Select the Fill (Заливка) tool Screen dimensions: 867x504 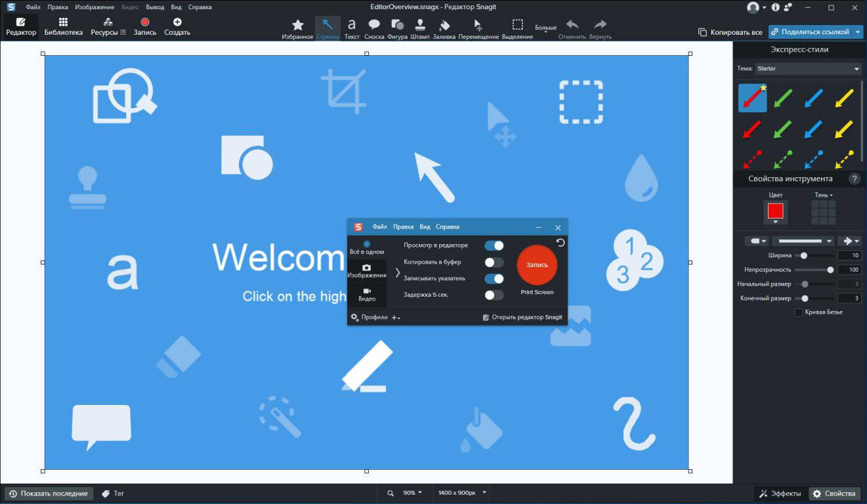444,28
